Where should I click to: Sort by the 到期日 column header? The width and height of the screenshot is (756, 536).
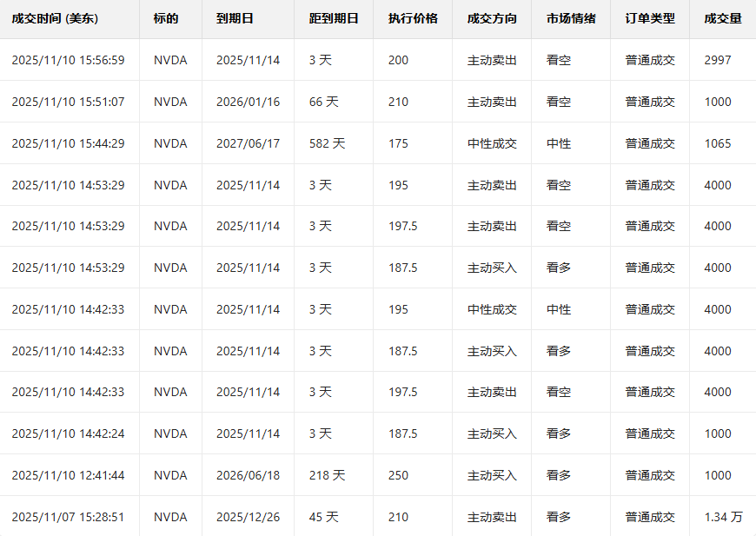pyautogui.click(x=235, y=18)
